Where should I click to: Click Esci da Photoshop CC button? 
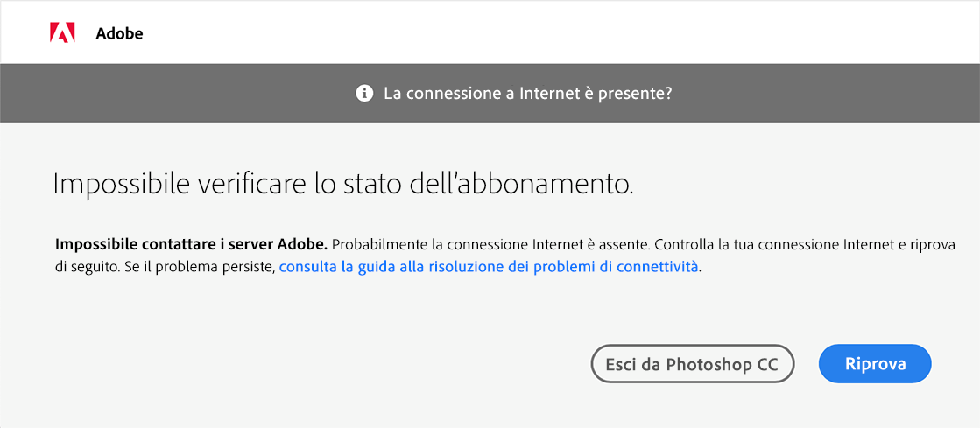click(692, 364)
